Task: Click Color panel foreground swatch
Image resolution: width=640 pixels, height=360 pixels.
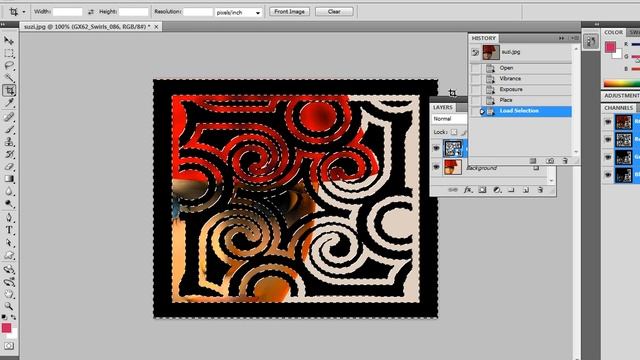Action: pos(610,47)
